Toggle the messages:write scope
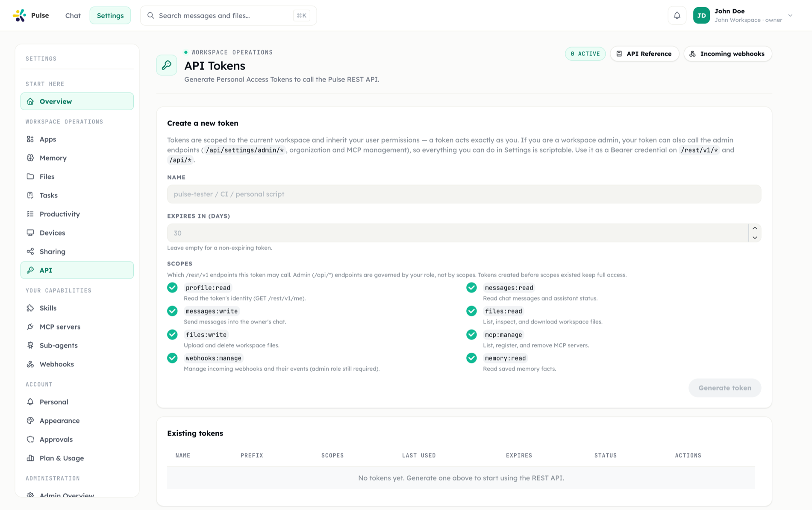The height and width of the screenshot is (510, 812). 172,311
